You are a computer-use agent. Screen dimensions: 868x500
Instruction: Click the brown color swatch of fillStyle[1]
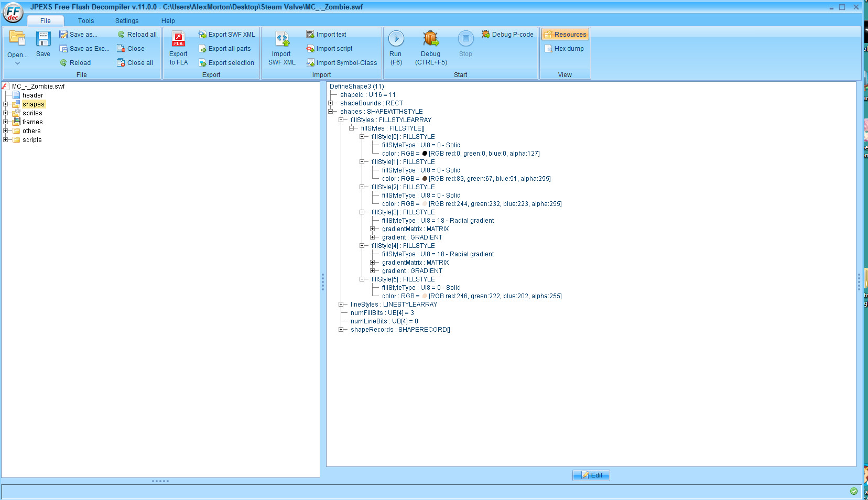point(425,179)
